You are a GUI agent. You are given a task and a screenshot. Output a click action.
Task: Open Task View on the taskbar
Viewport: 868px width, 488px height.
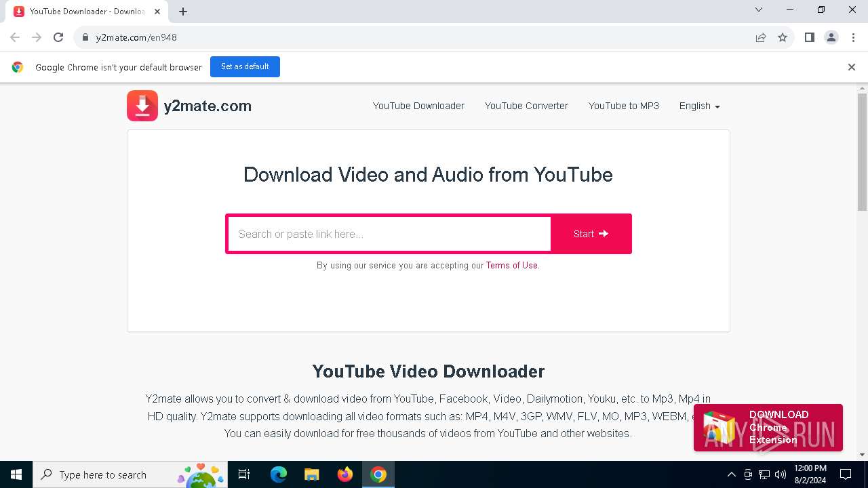tap(244, 474)
